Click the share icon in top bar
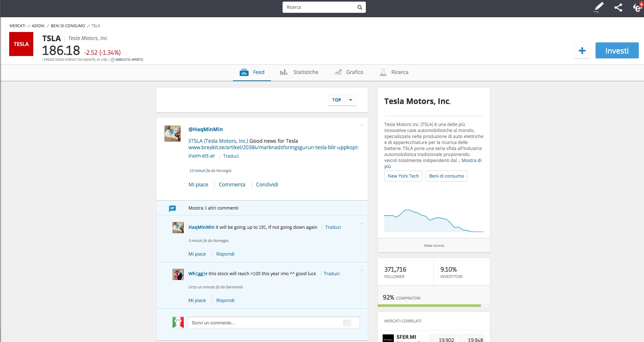The image size is (644, 342). point(618,7)
